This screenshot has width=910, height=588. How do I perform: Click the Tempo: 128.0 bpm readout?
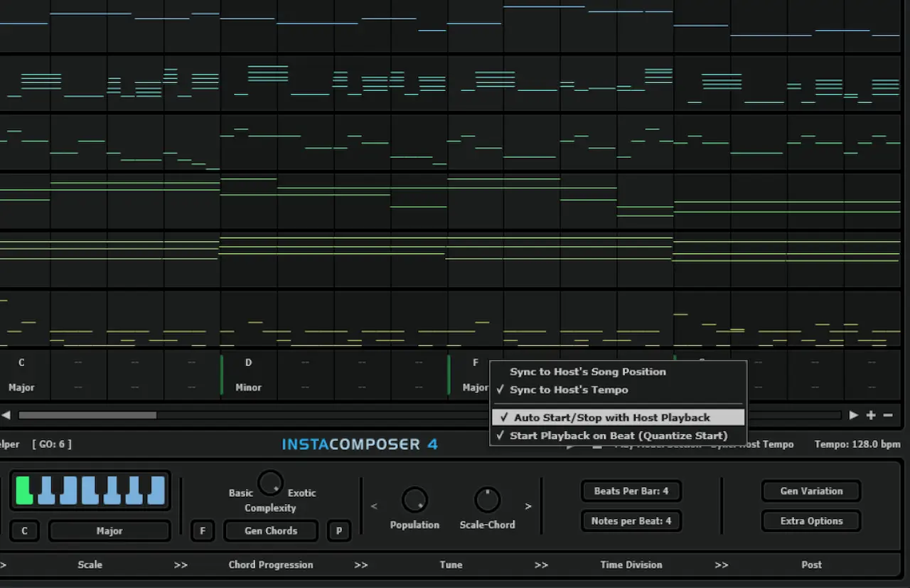point(857,444)
